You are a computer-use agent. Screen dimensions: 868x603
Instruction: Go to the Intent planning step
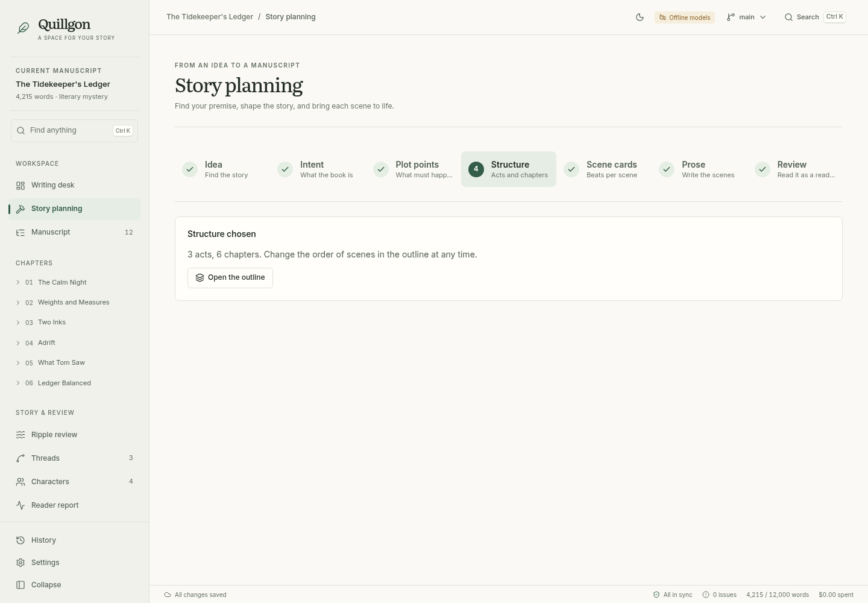click(318, 169)
